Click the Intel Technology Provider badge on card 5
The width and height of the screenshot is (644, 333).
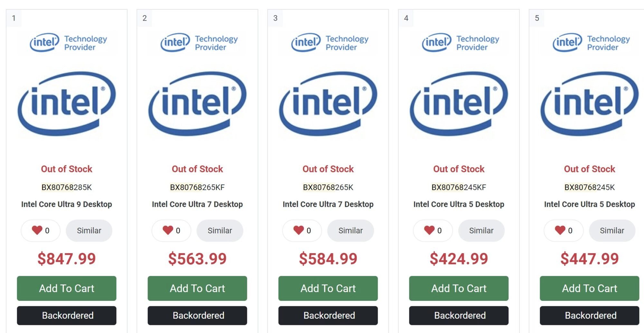point(591,43)
